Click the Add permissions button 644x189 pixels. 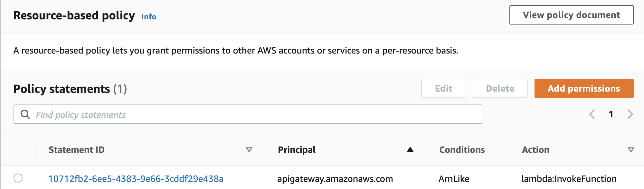pos(584,88)
